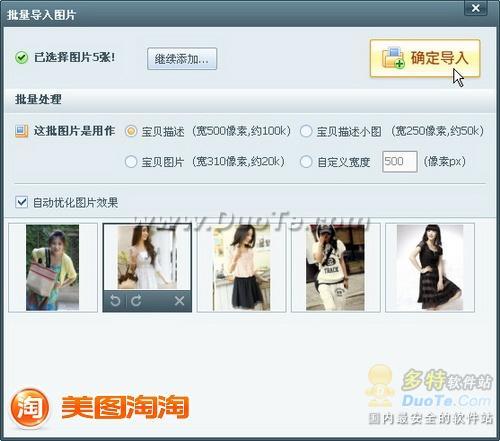Click the 美图淘淘 orange logo icon
Image resolution: width=500 pixels, height=441 pixels.
click(x=30, y=407)
